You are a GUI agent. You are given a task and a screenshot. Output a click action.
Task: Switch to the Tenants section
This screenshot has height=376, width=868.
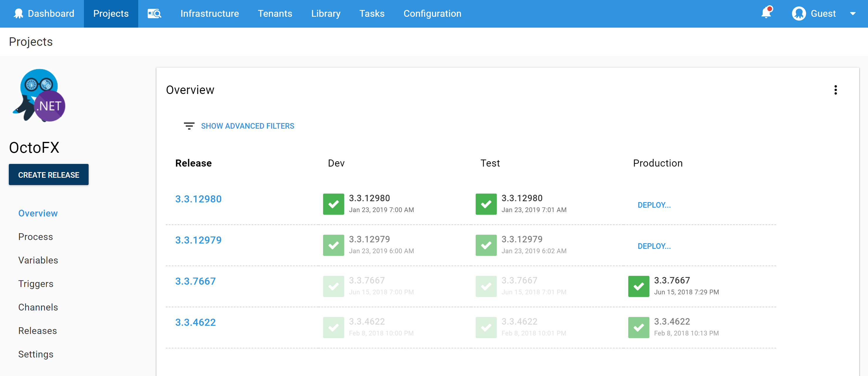275,14
